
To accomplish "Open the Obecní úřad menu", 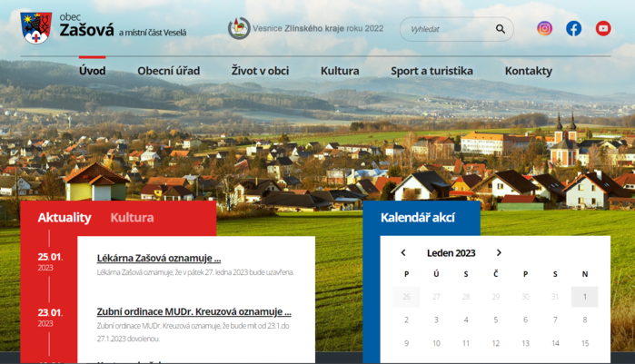I will pyautogui.click(x=168, y=71).
